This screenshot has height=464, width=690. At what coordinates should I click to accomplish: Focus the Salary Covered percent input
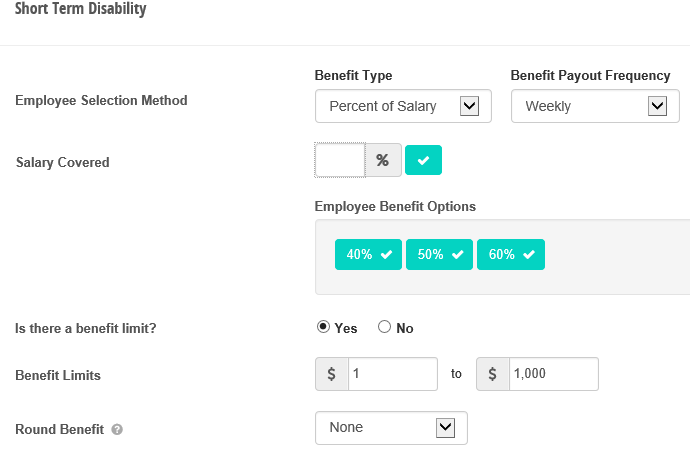[x=340, y=160]
